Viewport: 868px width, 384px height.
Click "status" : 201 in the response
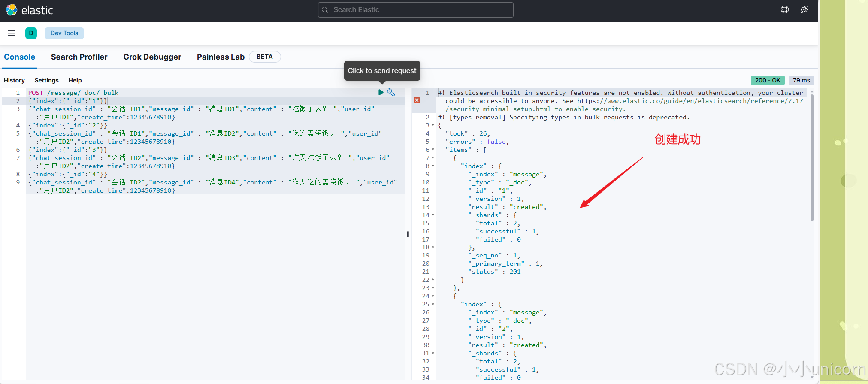pos(494,272)
